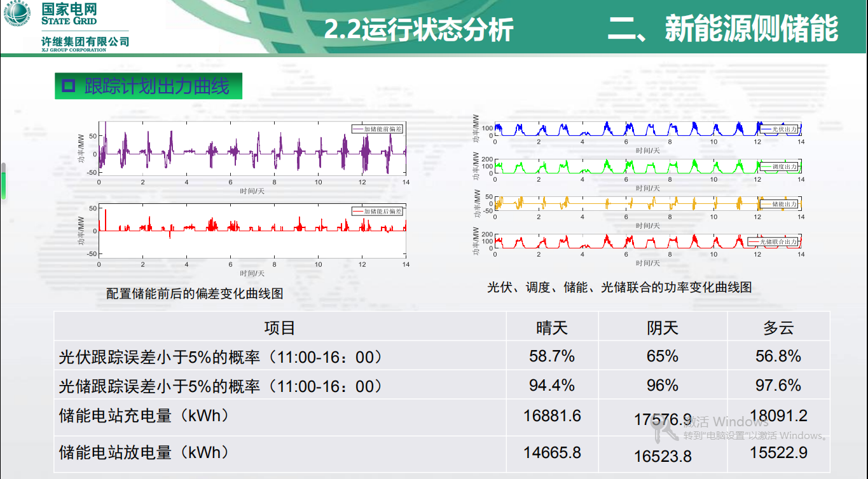Click the 二、新能源侧储能 section heading

[722, 29]
